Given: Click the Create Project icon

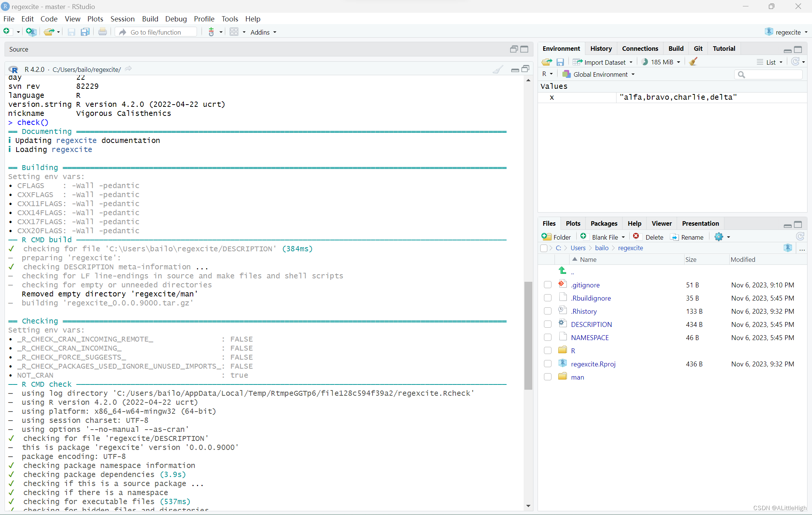Looking at the screenshot, I should coord(31,32).
